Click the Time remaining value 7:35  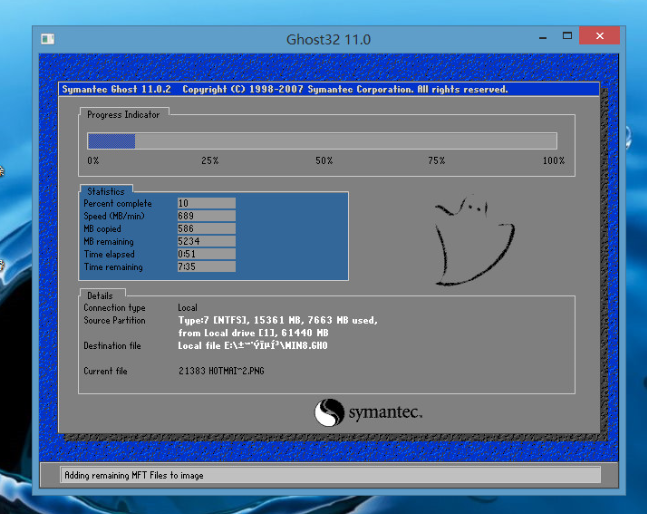(206, 267)
